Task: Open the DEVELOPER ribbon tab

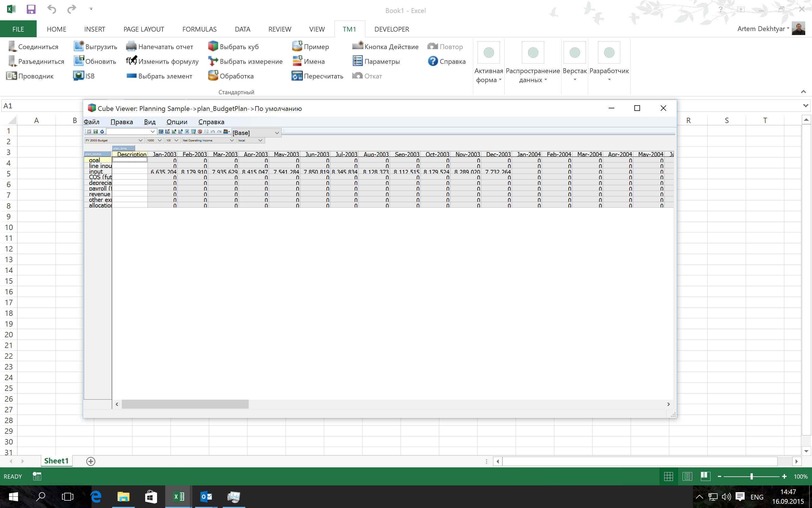Action: coord(392,29)
